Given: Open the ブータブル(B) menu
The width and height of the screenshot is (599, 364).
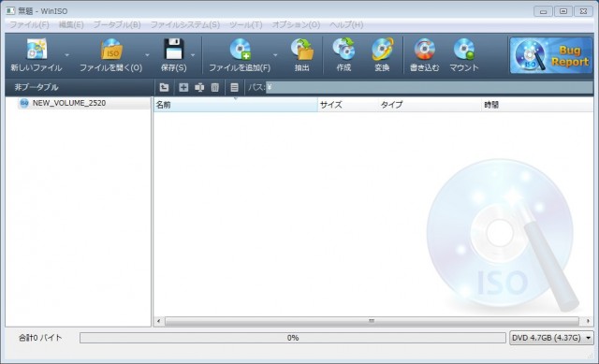Looking at the screenshot, I should click(x=117, y=25).
